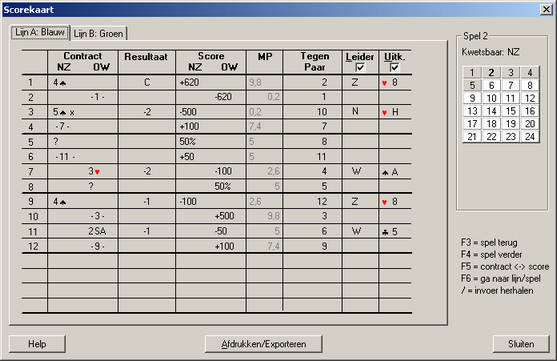557x361 pixels.
Task: Click the 3 hearts contract in row 7
Action: [94, 171]
